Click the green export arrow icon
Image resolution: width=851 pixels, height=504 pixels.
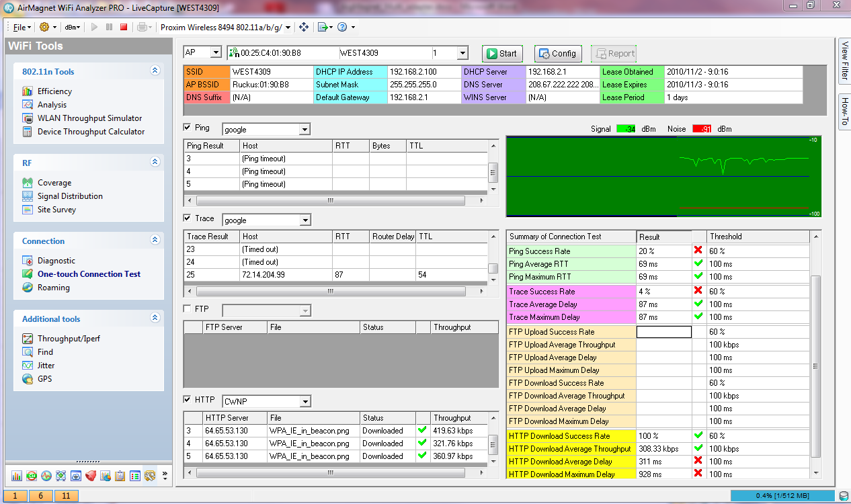(x=323, y=27)
